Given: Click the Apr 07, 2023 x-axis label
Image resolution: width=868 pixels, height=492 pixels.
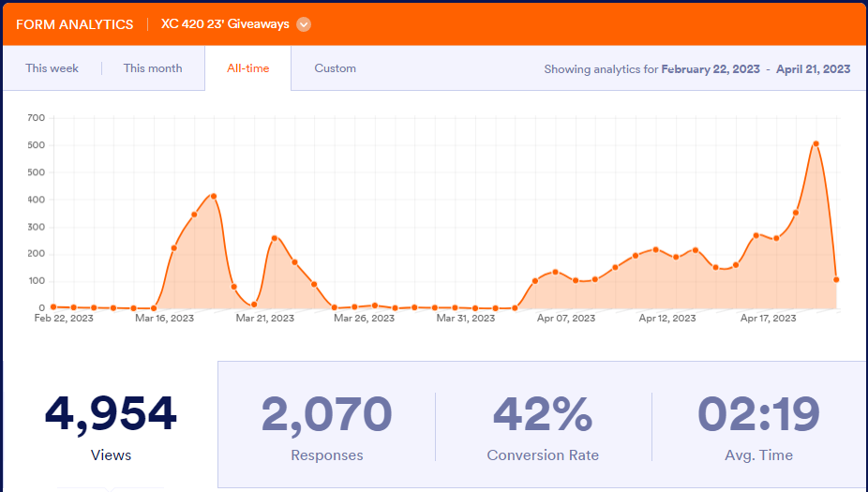Looking at the screenshot, I should point(565,319).
